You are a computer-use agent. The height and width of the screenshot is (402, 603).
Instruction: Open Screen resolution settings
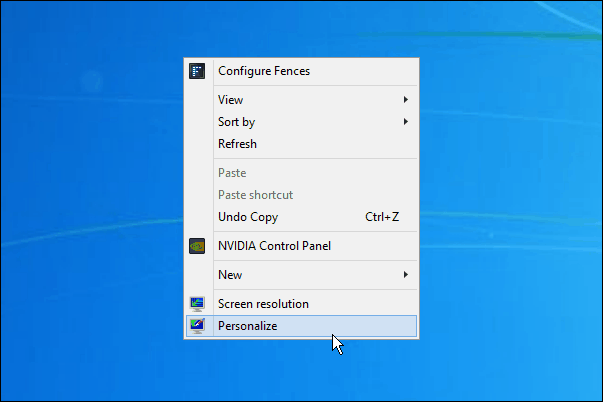(x=301, y=304)
